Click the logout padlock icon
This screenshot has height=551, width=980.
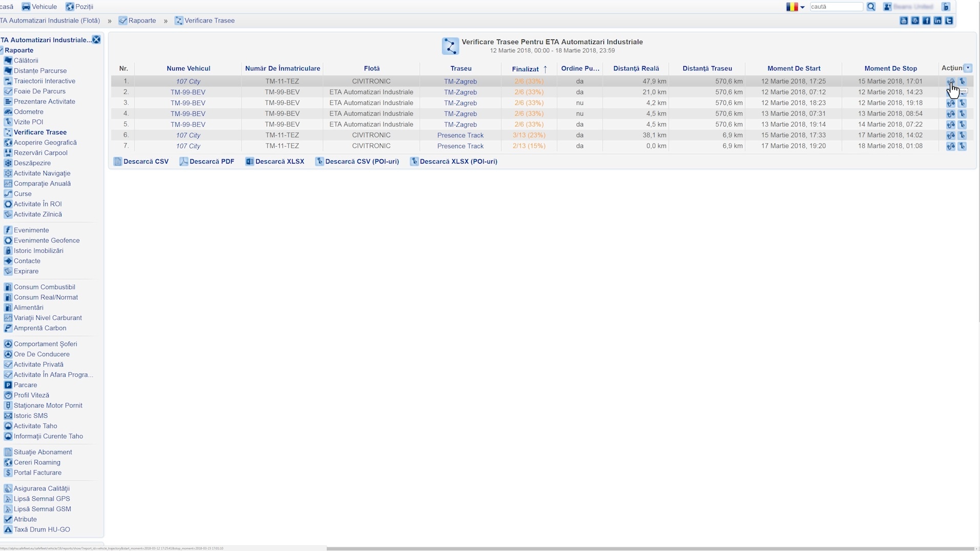(x=946, y=7)
